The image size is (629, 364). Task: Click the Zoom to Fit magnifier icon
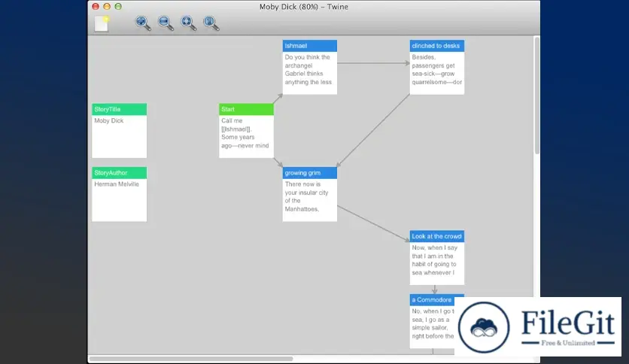(188, 23)
